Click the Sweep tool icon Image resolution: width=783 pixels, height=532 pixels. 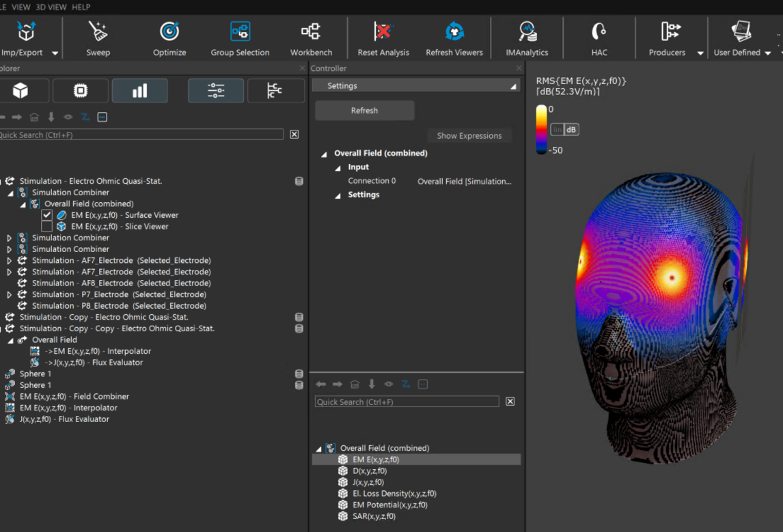click(98, 31)
